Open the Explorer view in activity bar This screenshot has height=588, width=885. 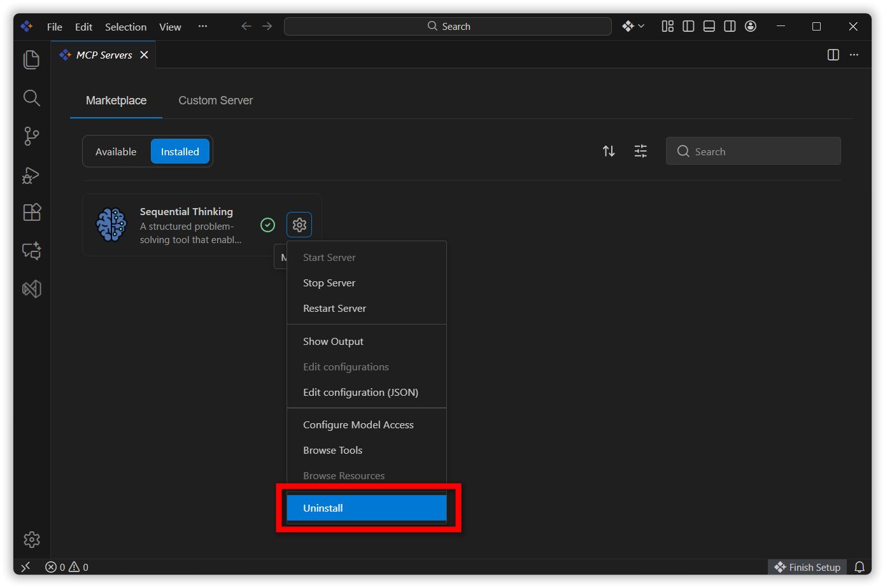(x=31, y=60)
